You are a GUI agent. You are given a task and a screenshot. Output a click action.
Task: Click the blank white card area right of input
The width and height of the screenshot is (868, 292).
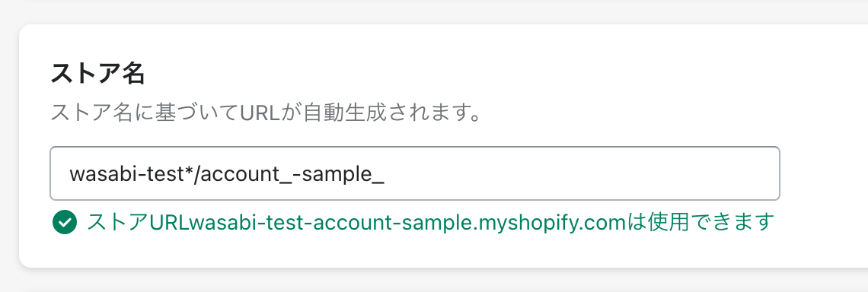[825, 173]
